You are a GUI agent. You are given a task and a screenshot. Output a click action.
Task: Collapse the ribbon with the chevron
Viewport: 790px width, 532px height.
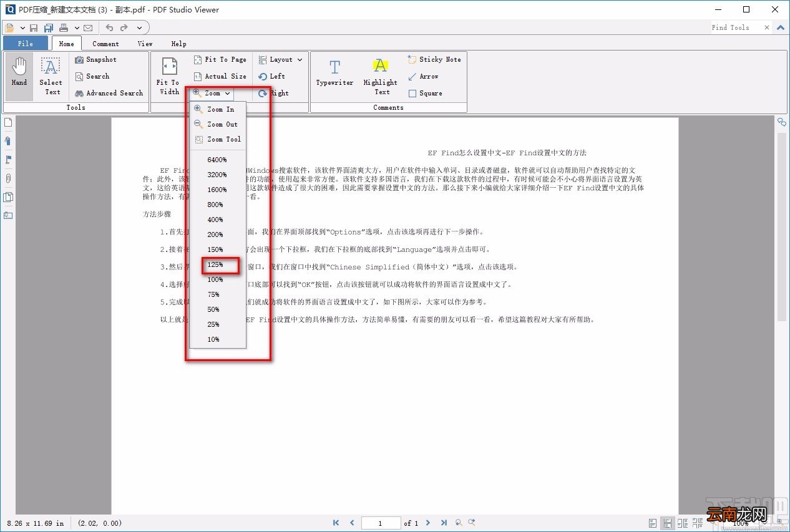[x=780, y=27]
